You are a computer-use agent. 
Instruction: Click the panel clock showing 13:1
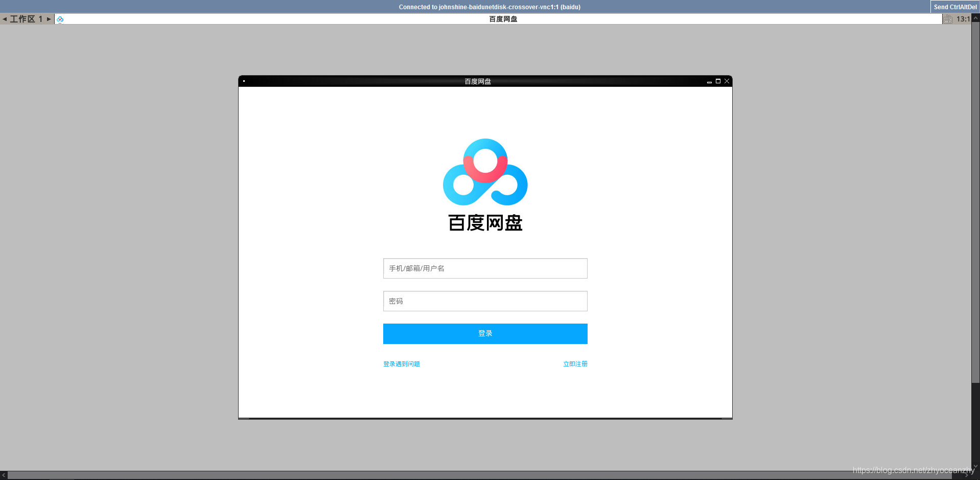pos(963,19)
